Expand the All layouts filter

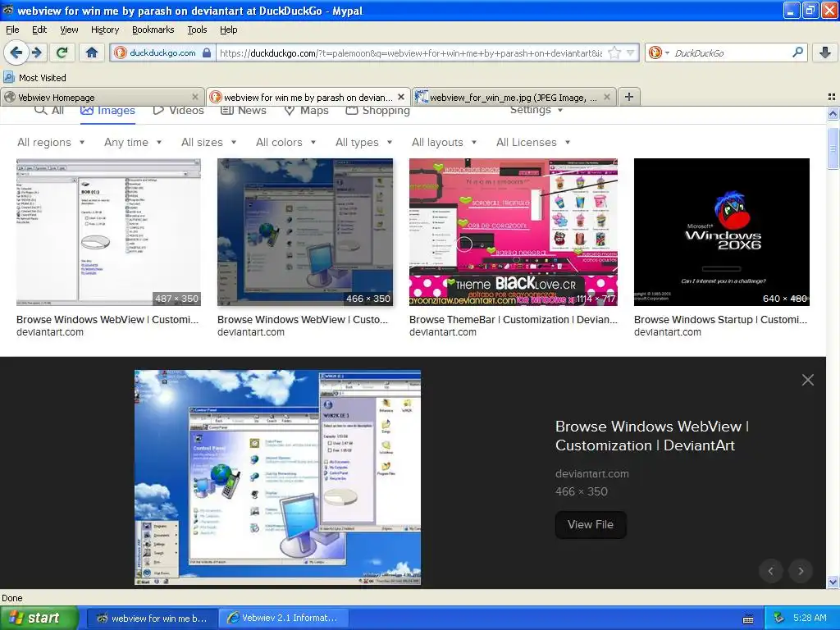click(444, 143)
